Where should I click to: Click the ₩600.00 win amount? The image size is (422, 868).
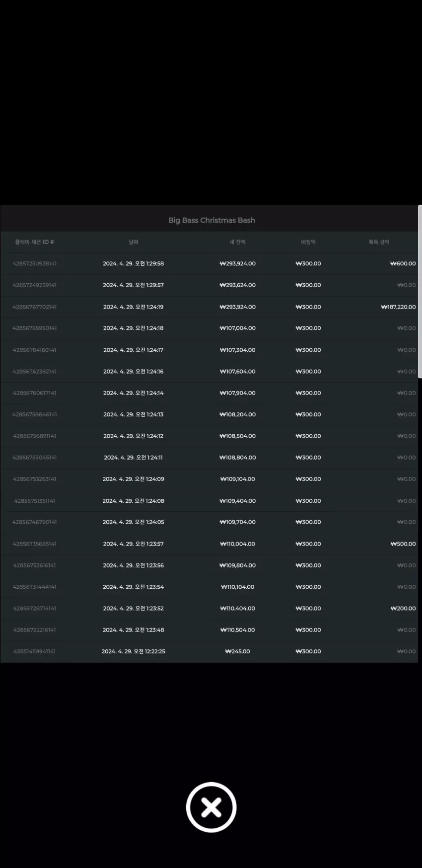tap(403, 264)
